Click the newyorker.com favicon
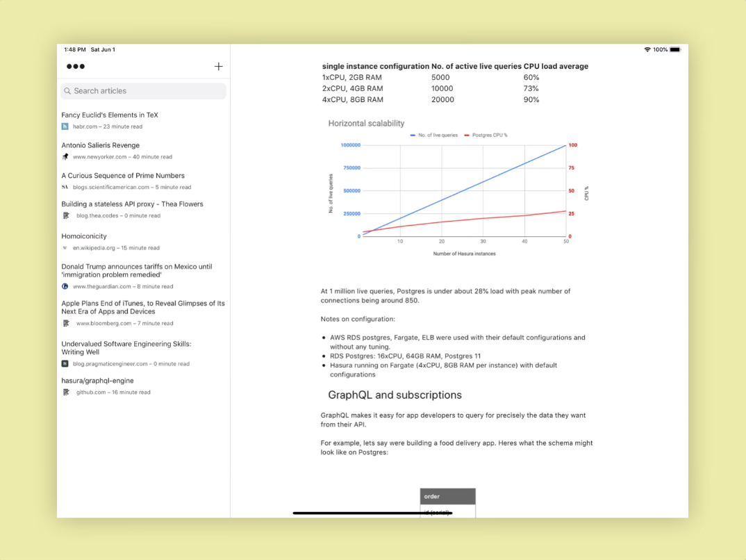This screenshot has height=560, width=746. coord(65,156)
